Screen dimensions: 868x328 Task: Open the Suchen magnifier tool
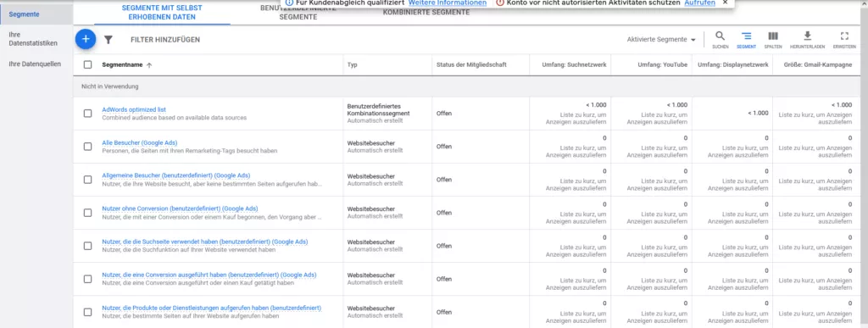coord(721,40)
